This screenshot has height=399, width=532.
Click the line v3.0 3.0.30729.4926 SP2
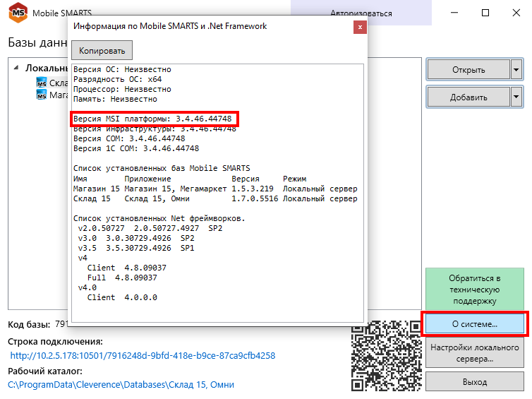click(136, 238)
